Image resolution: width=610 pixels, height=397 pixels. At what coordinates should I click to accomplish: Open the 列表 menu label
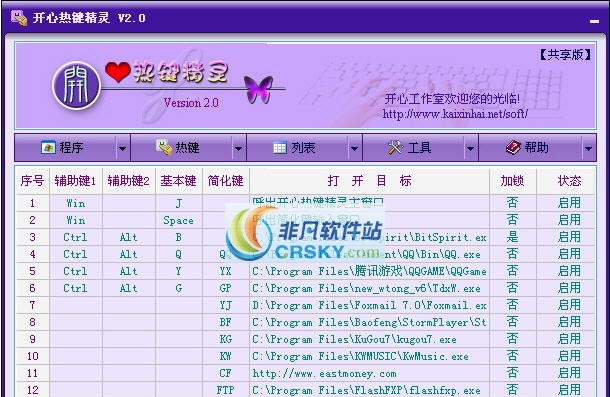pos(303,148)
